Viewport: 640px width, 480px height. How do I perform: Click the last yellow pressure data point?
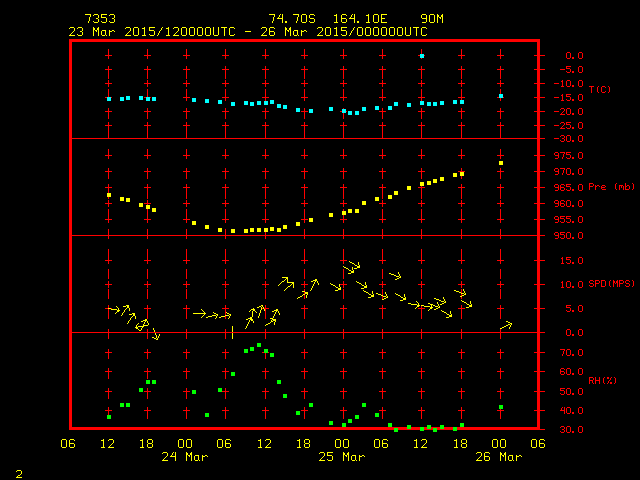501,163
